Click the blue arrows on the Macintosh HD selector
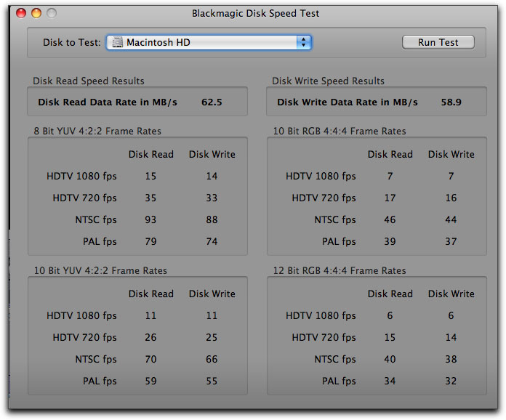 coord(303,43)
